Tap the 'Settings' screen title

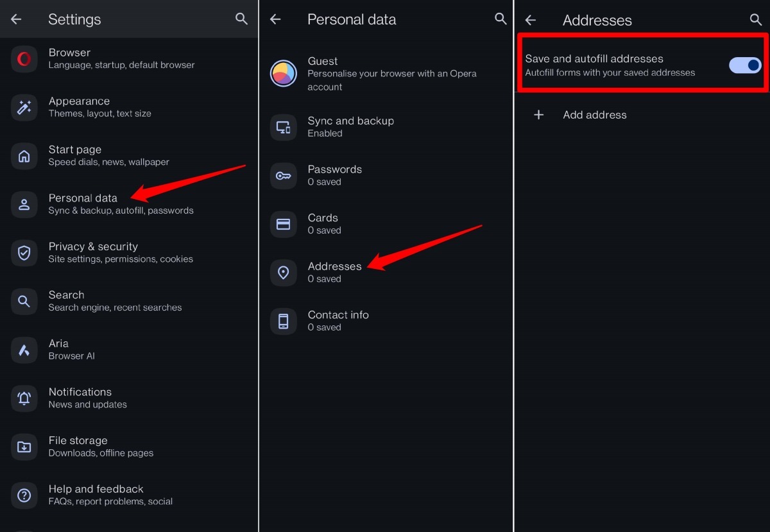point(74,20)
